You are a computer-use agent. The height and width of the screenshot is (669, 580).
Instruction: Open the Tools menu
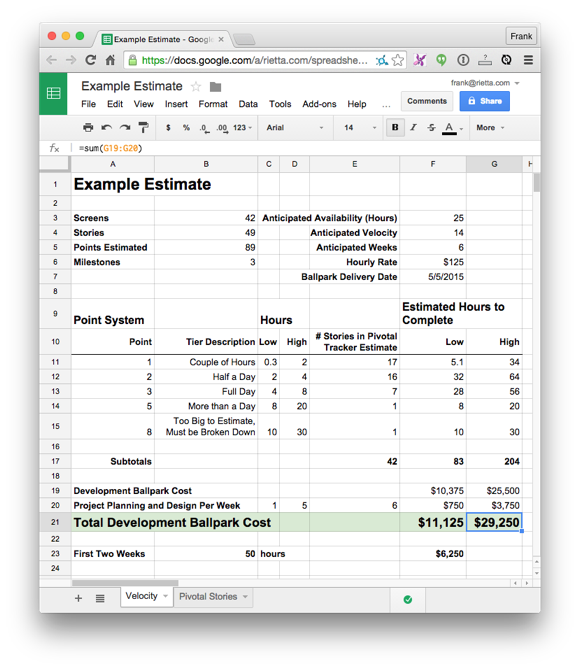tap(280, 104)
